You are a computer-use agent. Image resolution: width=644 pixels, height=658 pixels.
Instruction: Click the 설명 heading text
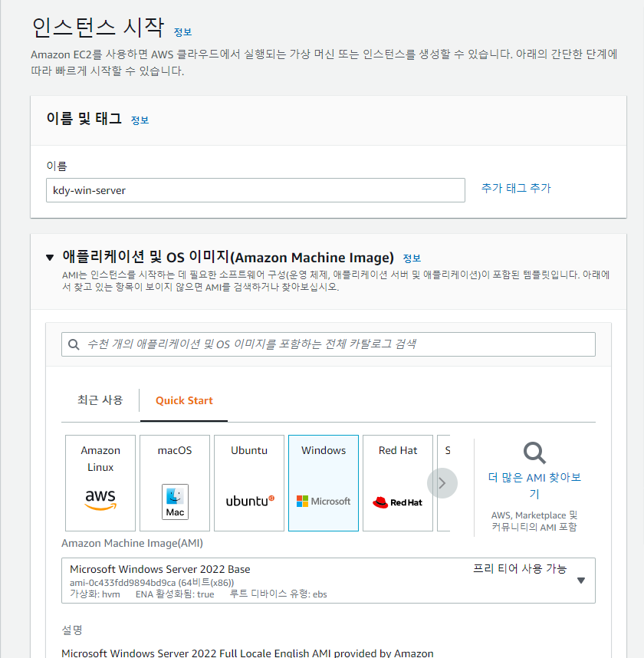[72, 630]
